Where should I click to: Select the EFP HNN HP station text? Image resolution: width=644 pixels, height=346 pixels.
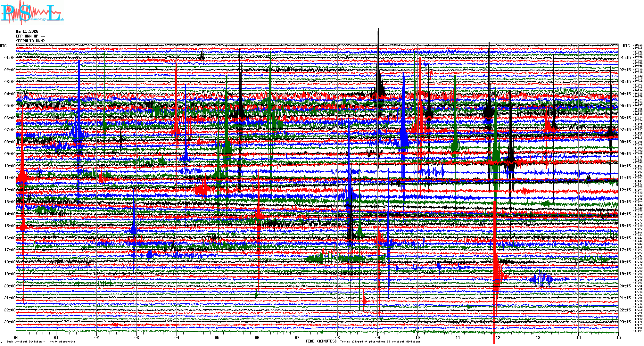pos(30,36)
